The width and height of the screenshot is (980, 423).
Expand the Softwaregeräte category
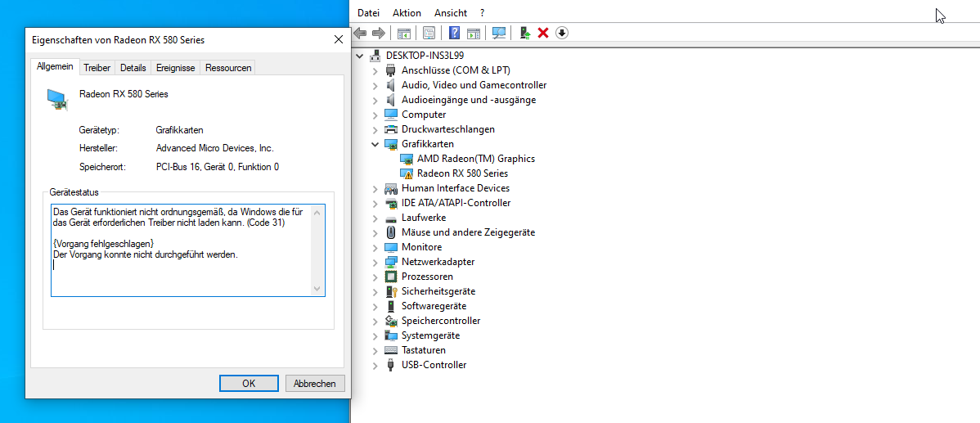pyautogui.click(x=375, y=306)
